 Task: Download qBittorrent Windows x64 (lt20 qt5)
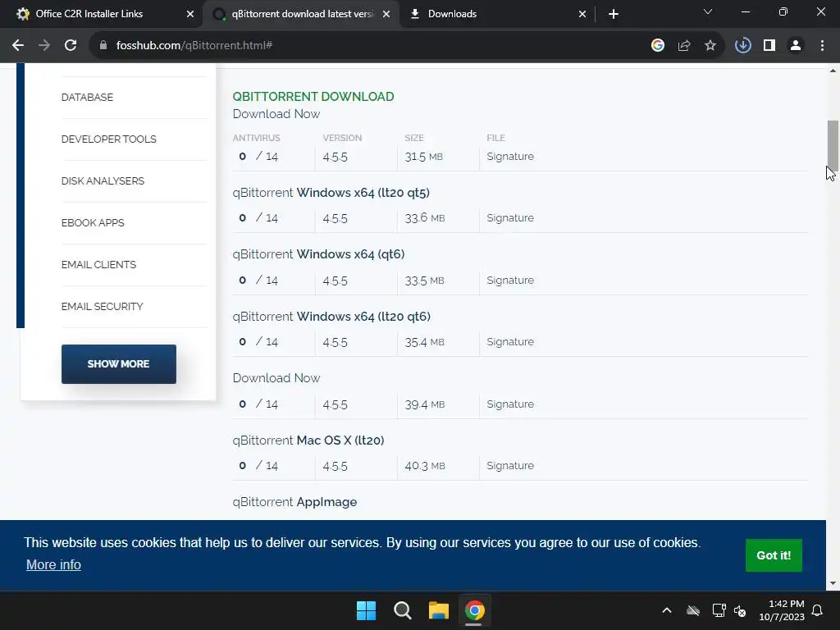click(331, 193)
